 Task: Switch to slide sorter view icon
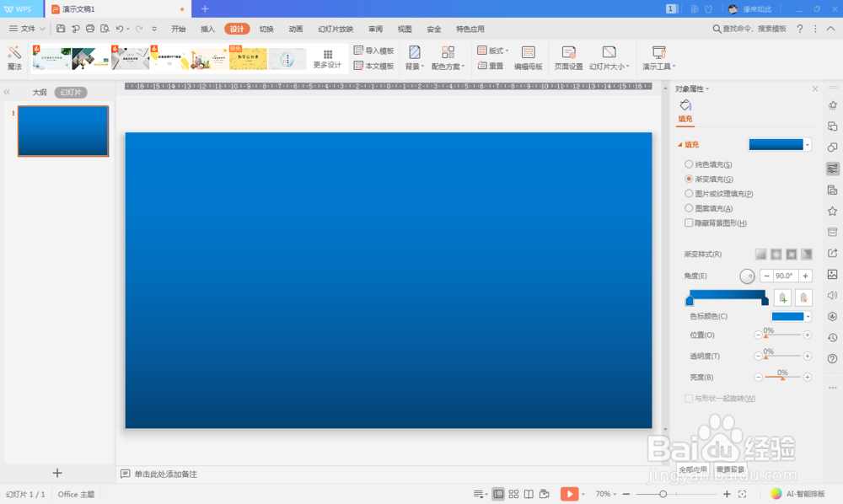(513, 494)
